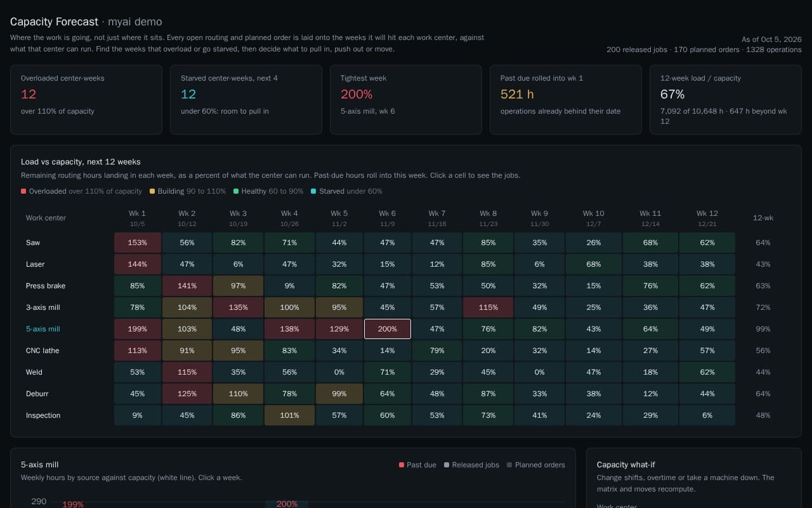
Task: Select the Laser work center row label
Action: coord(35,264)
